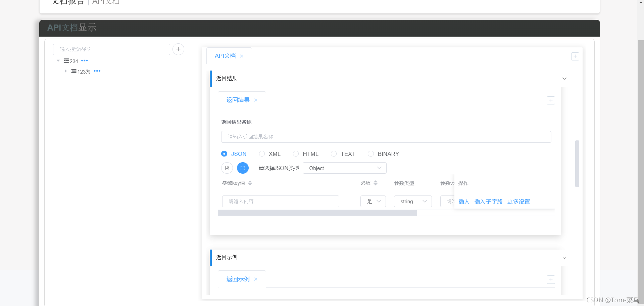Switch to the 返回结果 tab

(x=238, y=100)
